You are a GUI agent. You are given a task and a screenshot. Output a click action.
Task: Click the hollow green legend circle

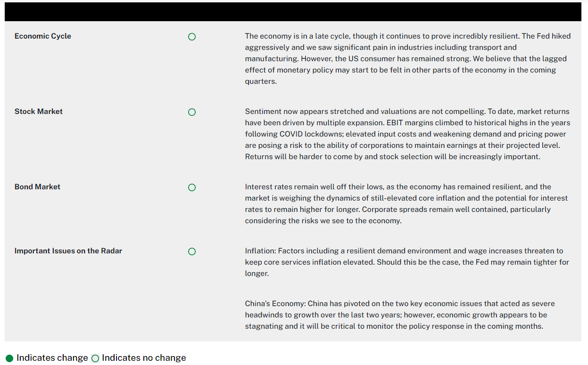tap(95, 358)
